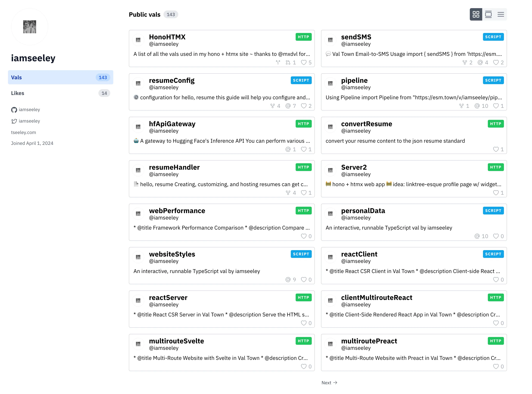
Task: Click the heart icon on convertResume
Action: (x=496, y=149)
